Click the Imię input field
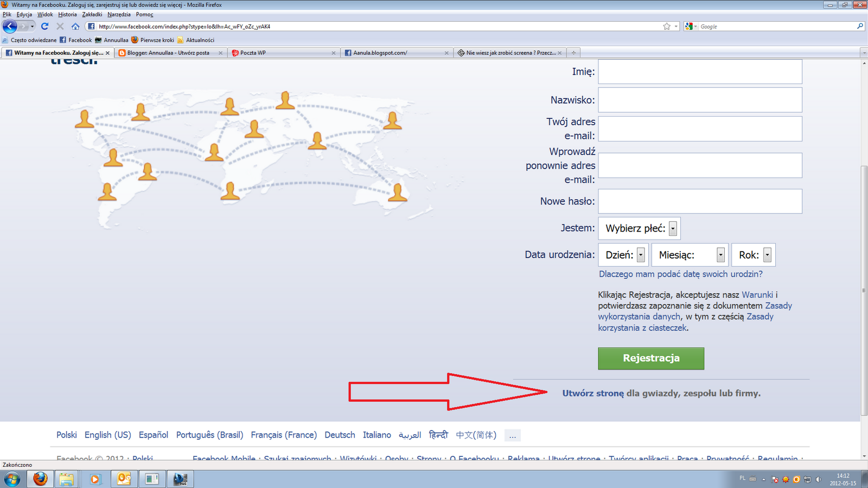The width and height of the screenshot is (868, 488). coord(700,72)
